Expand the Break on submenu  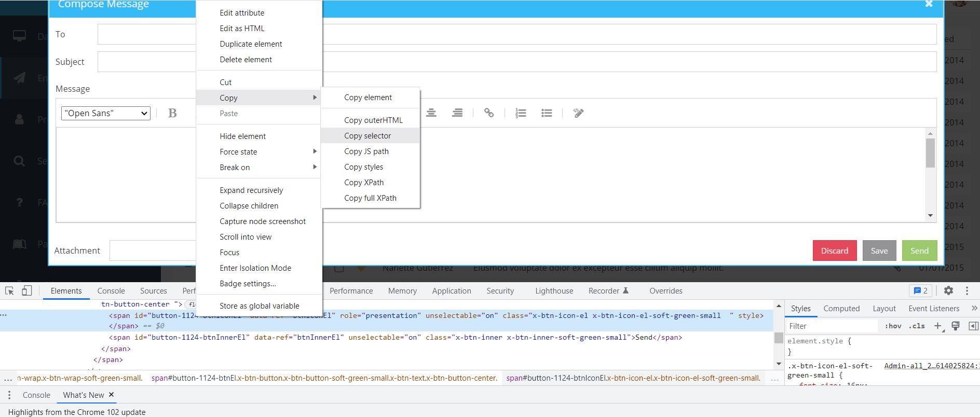pyautogui.click(x=315, y=167)
